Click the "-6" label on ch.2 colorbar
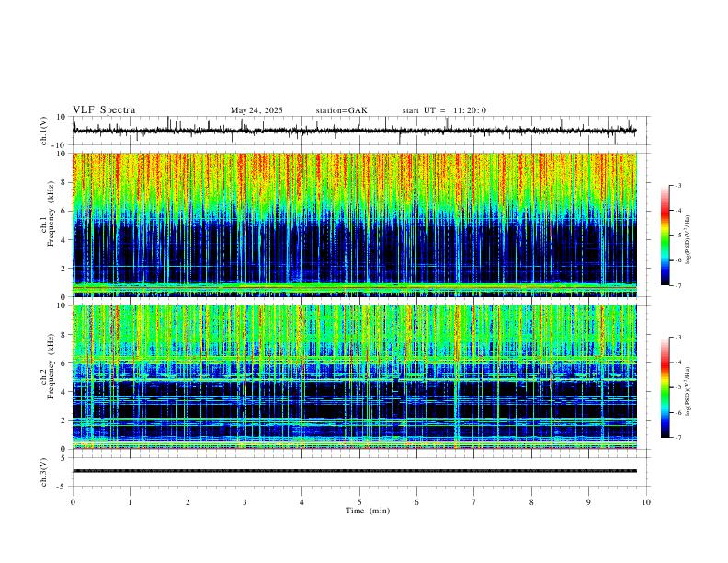Viewport: 728px width, 563px height. 677,412
